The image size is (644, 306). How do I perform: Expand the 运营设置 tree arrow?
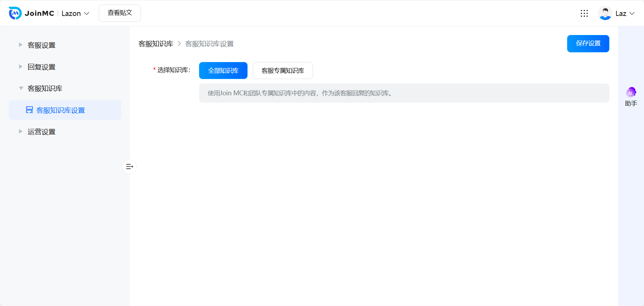[x=21, y=132]
